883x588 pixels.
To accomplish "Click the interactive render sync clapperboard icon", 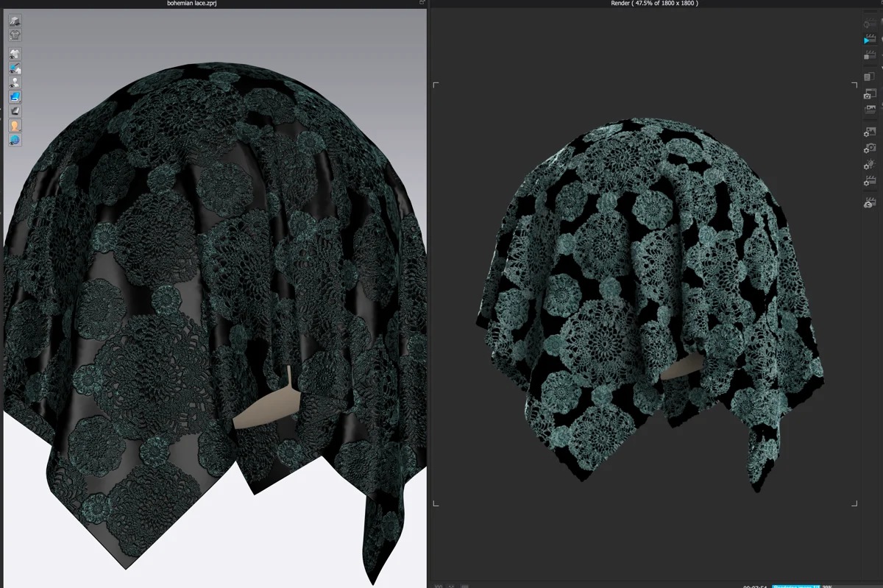I will 870,24.
